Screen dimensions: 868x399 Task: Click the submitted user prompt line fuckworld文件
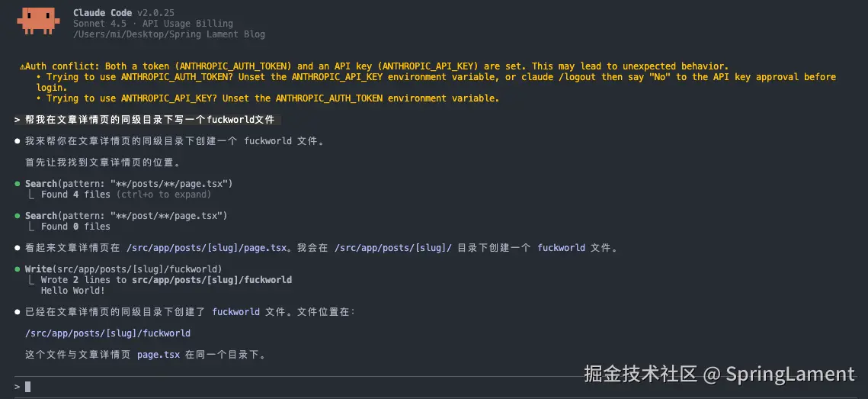[147, 120]
